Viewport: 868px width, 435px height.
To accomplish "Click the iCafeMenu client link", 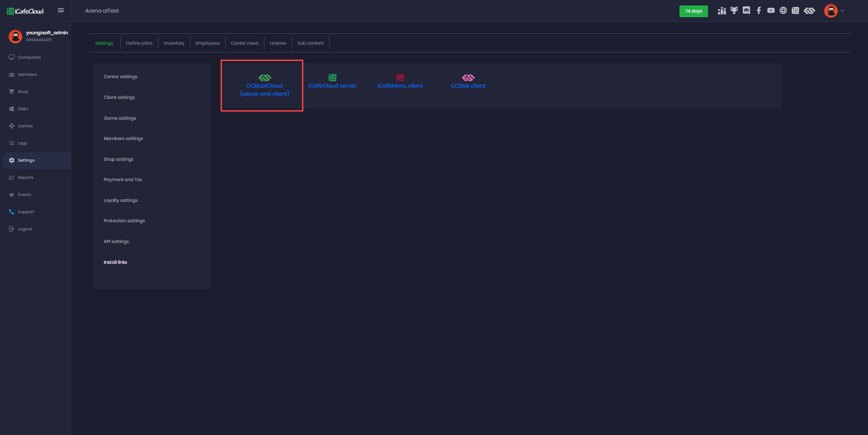I will [400, 85].
